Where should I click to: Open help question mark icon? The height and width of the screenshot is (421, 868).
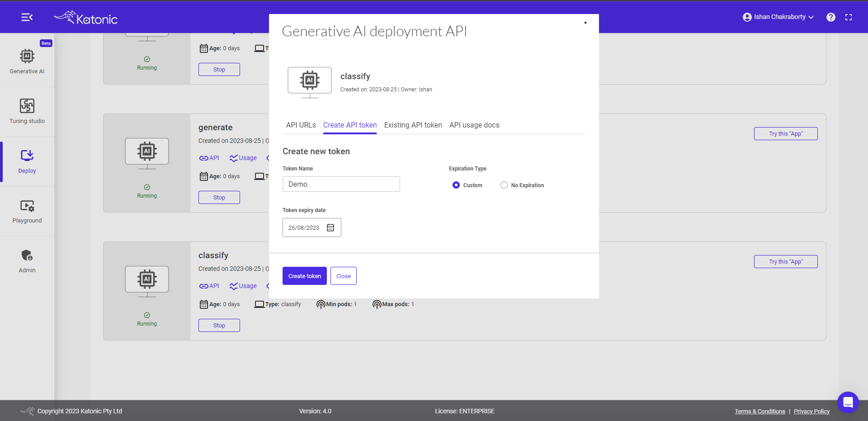831,17
